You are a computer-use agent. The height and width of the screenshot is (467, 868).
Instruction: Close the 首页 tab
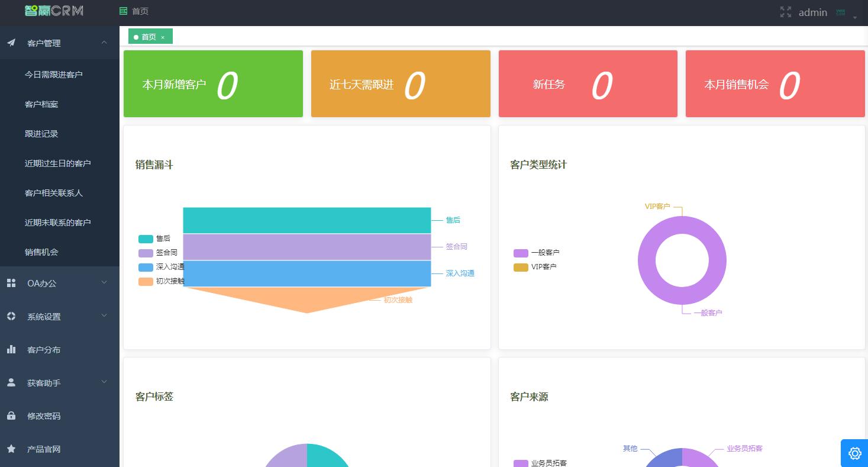(x=163, y=37)
